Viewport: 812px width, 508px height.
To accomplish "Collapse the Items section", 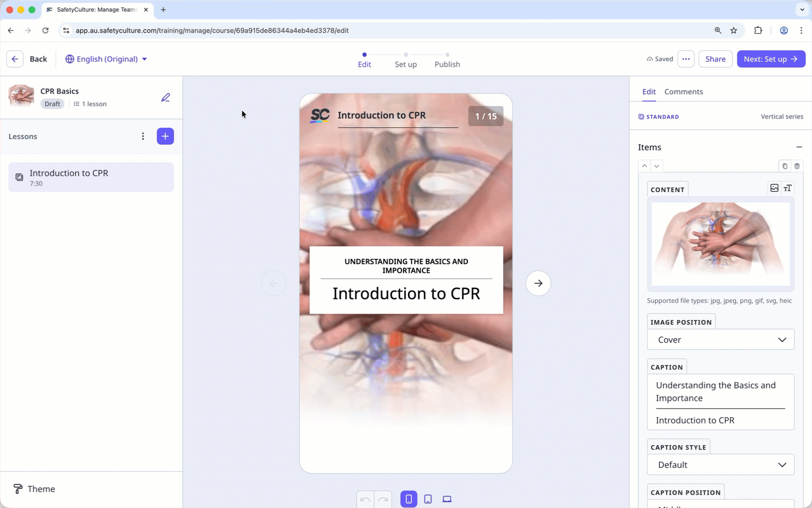I will pos(799,147).
